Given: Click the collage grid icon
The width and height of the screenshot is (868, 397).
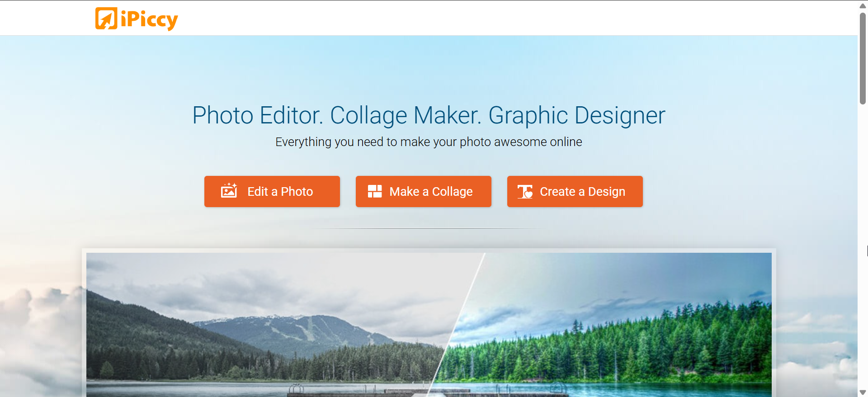Looking at the screenshot, I should [x=375, y=191].
